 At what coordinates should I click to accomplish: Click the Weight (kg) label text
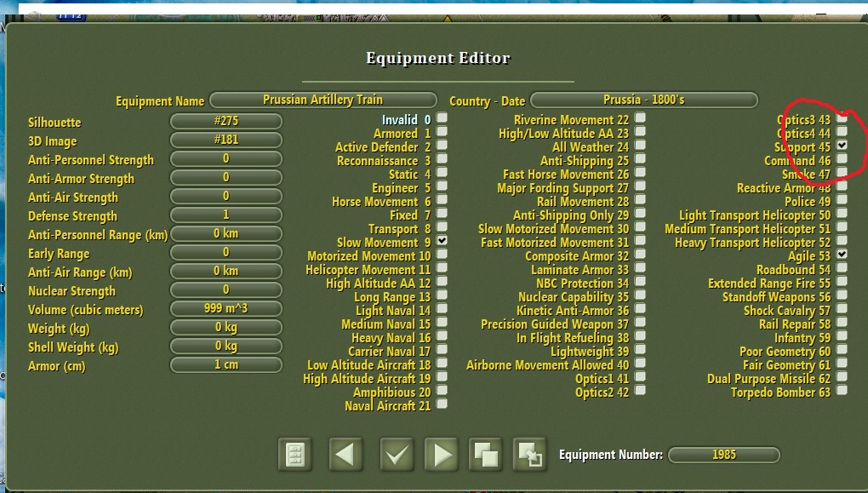pos(59,329)
